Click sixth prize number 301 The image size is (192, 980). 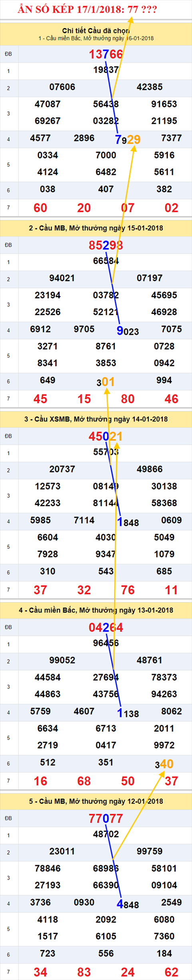click(x=106, y=382)
